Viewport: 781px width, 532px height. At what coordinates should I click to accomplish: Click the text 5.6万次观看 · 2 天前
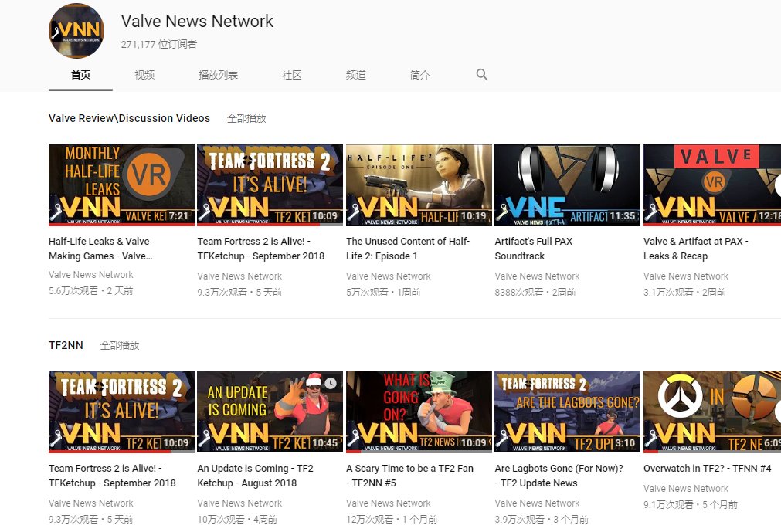click(90, 290)
